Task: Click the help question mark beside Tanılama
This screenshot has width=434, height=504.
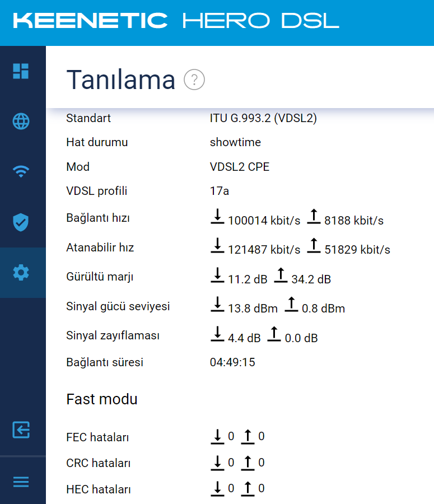Action: pyautogui.click(x=194, y=80)
